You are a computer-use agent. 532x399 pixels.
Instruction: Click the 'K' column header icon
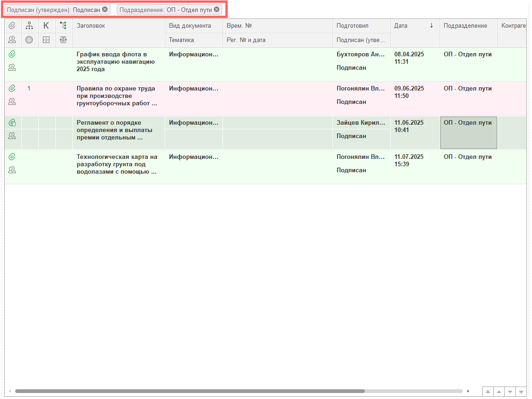pos(46,26)
